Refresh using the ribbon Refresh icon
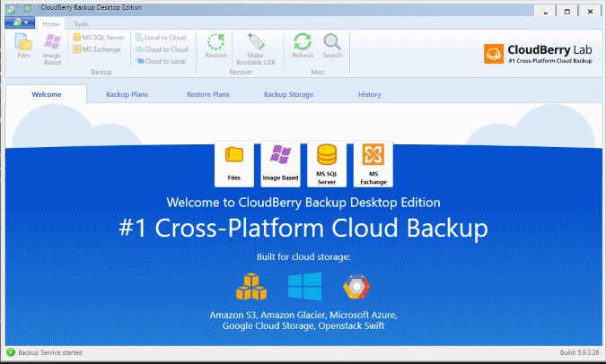Viewport: 606px width, 364px height. [303, 46]
